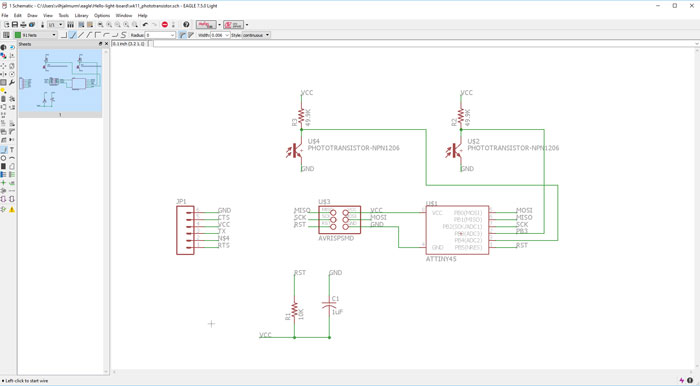Open the Style continuous dropdown
The height and width of the screenshot is (386, 700).
click(x=257, y=35)
